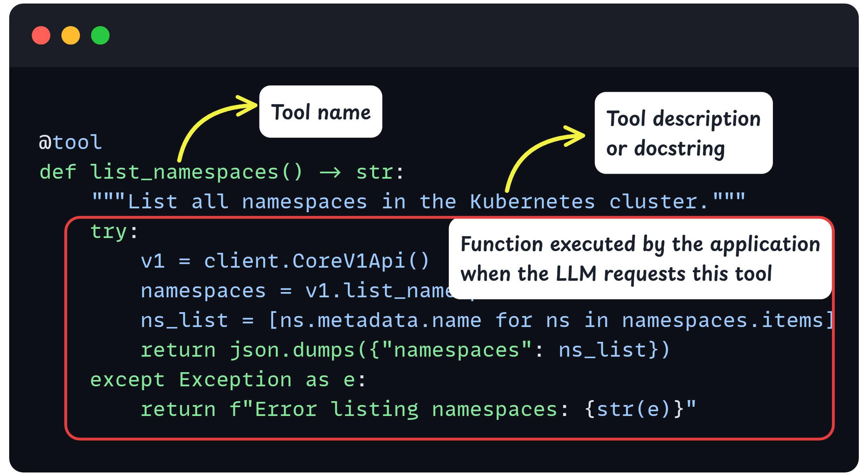Click the 'except Exception as e:' line
Screen dimensions: 868x476
(228, 380)
